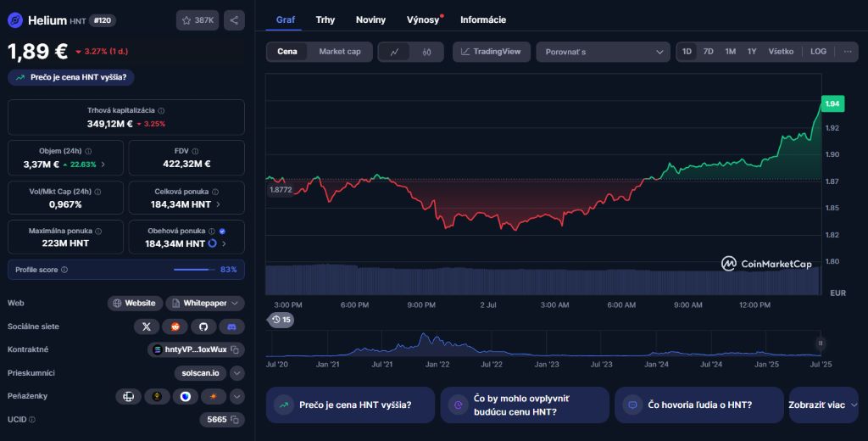Viewport: 868px width, 441px height.
Task: Toggle LOG scale on chart
Action: pyautogui.click(x=818, y=52)
